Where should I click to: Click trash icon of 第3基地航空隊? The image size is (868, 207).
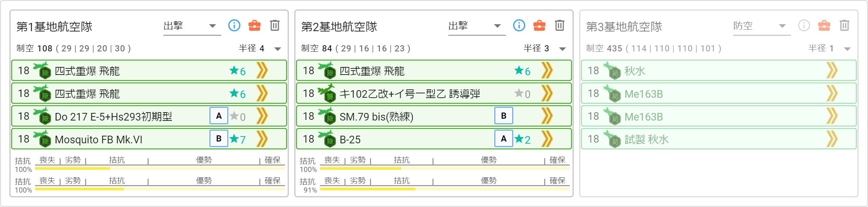(844, 25)
